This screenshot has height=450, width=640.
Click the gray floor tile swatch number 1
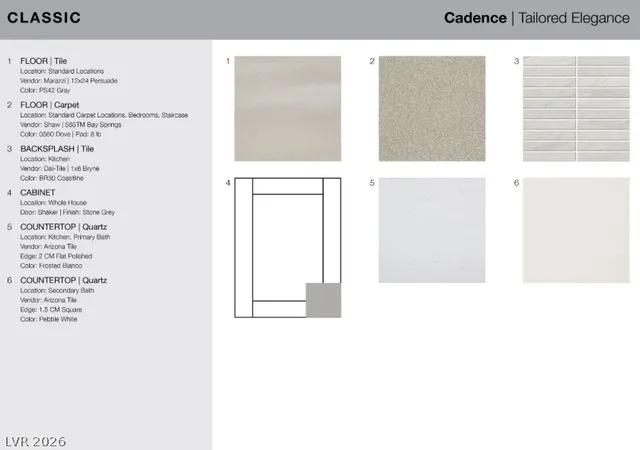288,109
